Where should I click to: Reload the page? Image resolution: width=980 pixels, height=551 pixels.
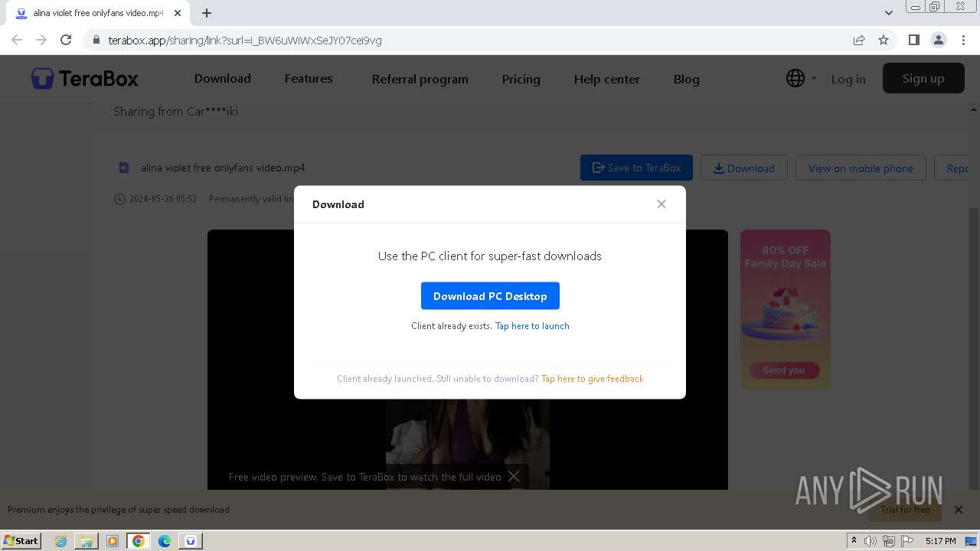(66, 40)
